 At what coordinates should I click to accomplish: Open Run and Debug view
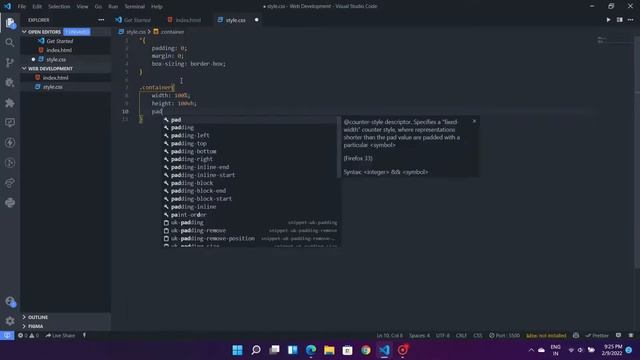point(10,82)
